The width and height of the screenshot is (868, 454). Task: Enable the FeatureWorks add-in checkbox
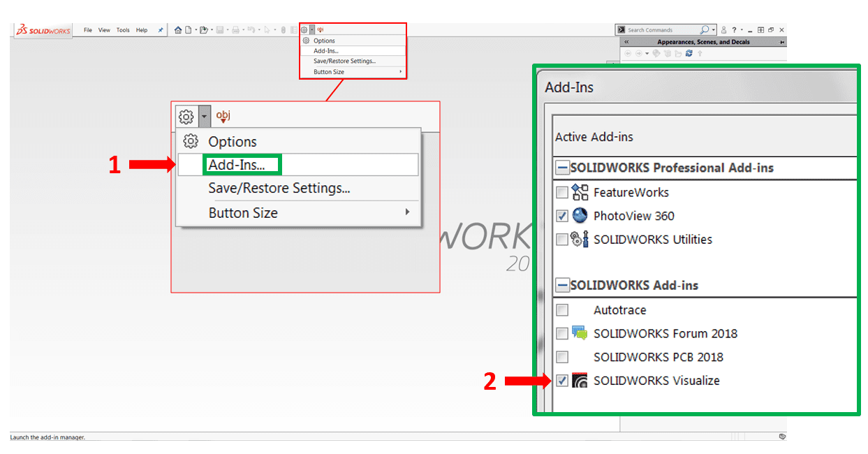pos(562,193)
